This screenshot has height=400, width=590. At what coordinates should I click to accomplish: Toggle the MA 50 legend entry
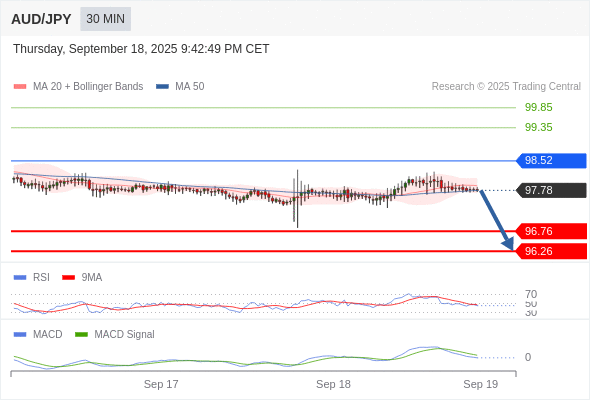click(180, 86)
